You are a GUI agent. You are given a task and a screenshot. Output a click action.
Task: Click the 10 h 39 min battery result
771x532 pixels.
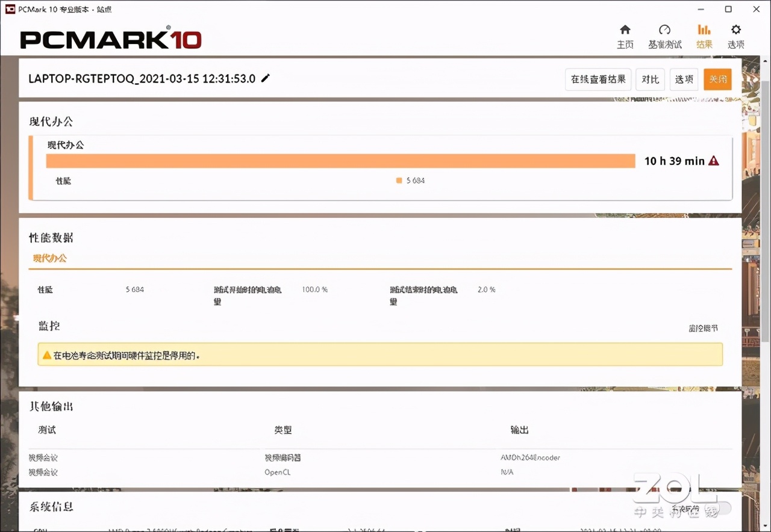click(674, 161)
